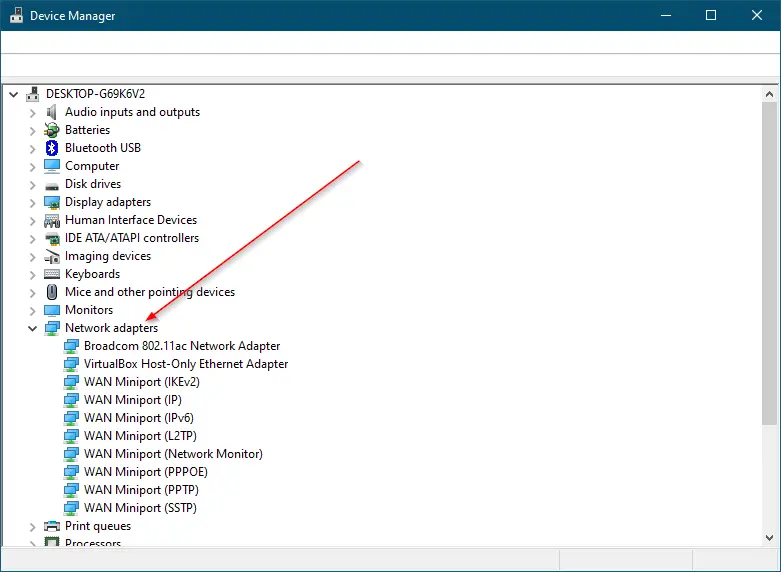Click the WAN Miniport (SSTP) icon
Viewport: 781px width, 572px height.
[x=71, y=508]
